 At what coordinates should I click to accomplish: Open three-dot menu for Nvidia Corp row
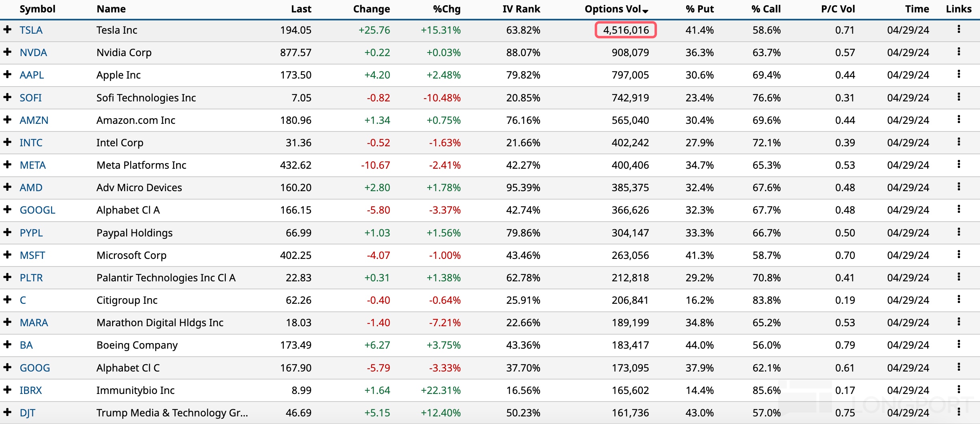[959, 52]
